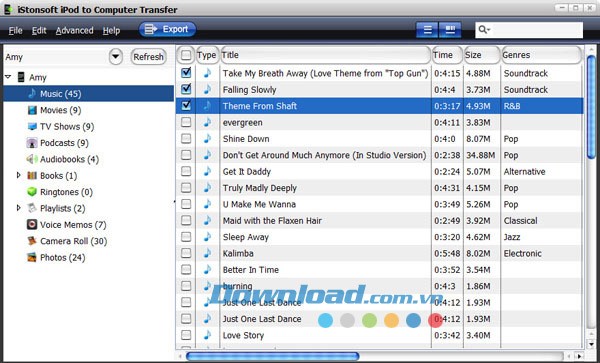The image size is (600, 363).
Task: Open the Help menu
Action: tap(111, 30)
